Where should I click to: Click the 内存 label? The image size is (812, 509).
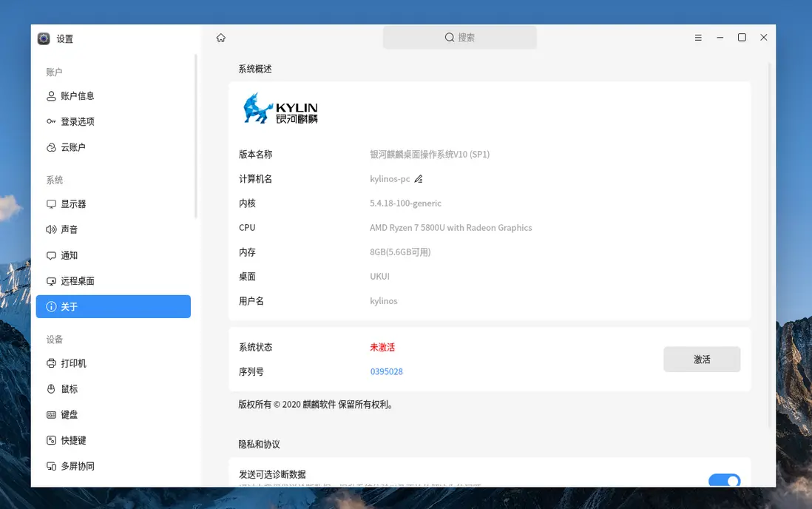coord(247,252)
